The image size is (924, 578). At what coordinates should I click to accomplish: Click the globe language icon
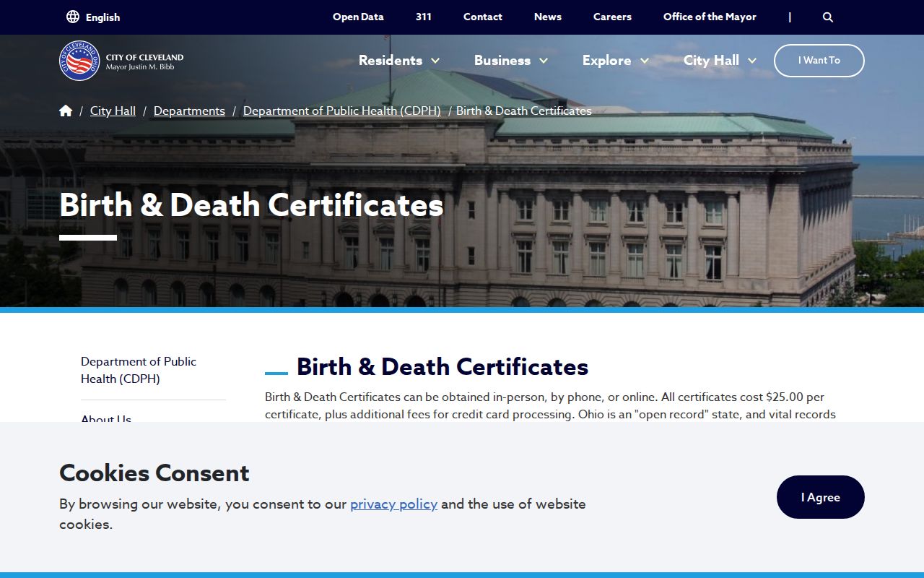[x=73, y=17]
